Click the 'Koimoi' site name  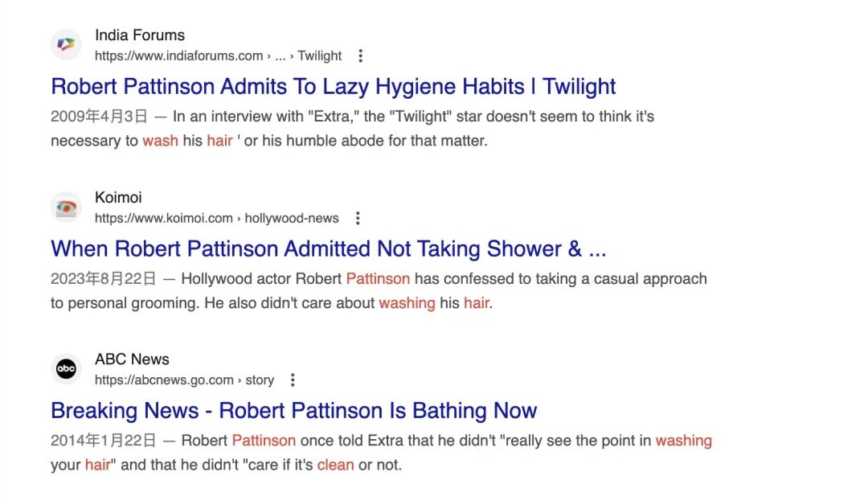(118, 198)
